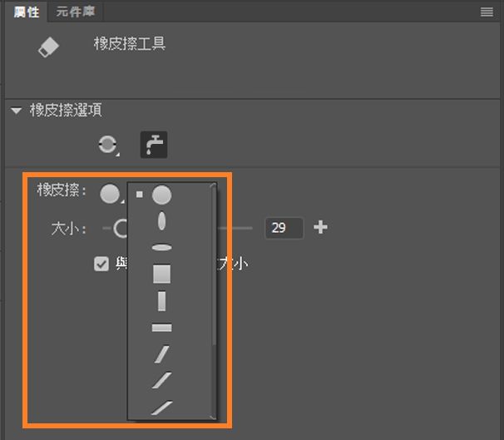Click the size slider handle
This screenshot has width=504, height=440.
click(x=121, y=229)
